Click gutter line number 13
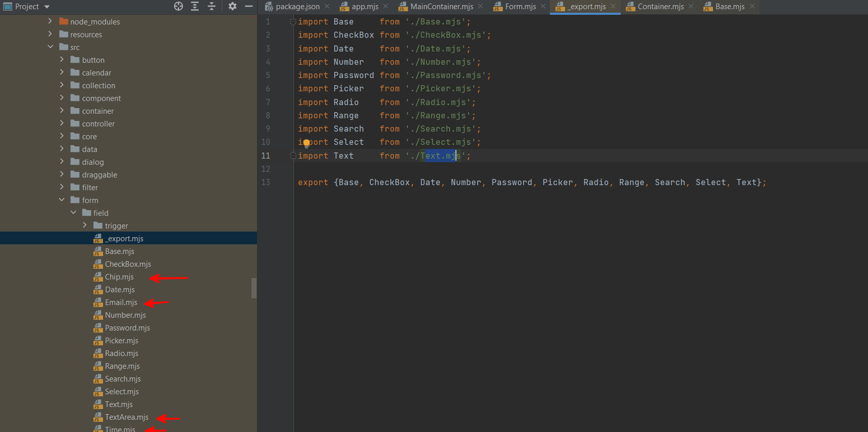Screen dimensions: 868x432 [x=266, y=182]
